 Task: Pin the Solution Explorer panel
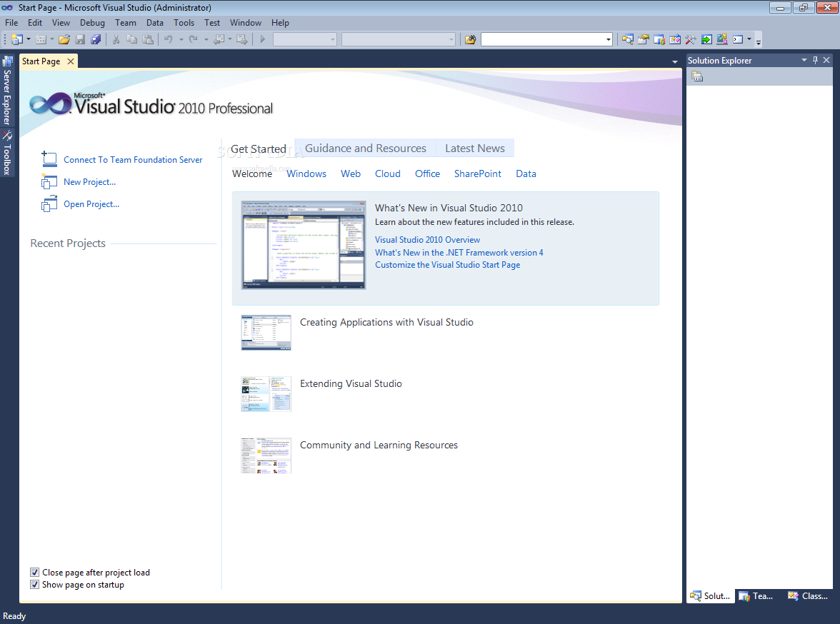(814, 60)
